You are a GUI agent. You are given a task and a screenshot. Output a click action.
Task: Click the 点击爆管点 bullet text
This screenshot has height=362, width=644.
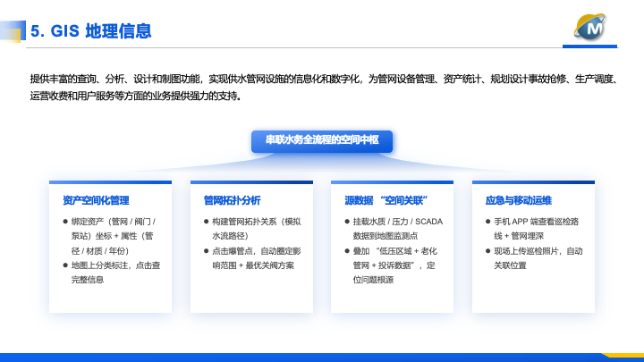click(x=257, y=258)
